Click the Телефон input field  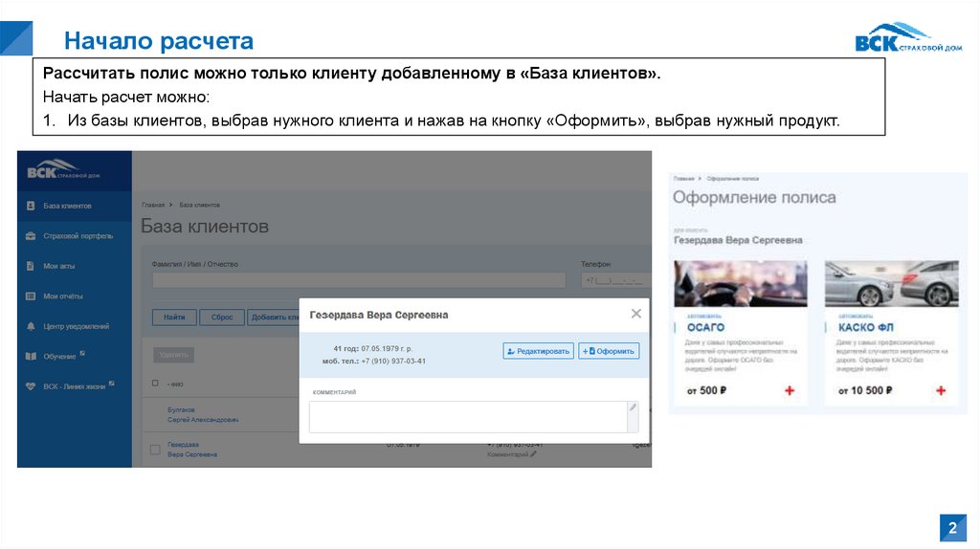click(616, 280)
